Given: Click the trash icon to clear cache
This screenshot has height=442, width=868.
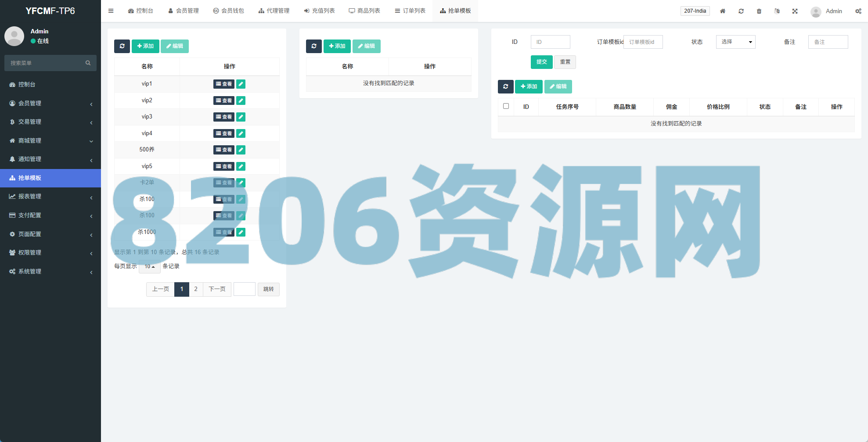Looking at the screenshot, I should coord(759,11).
